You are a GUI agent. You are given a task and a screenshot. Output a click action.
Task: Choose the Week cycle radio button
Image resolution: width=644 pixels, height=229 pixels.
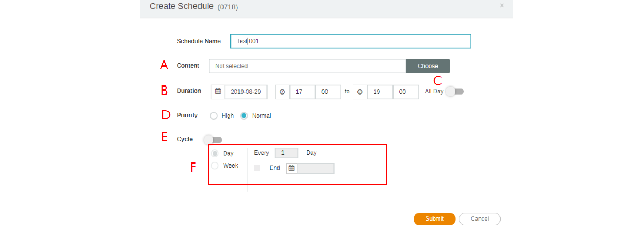[215, 166]
